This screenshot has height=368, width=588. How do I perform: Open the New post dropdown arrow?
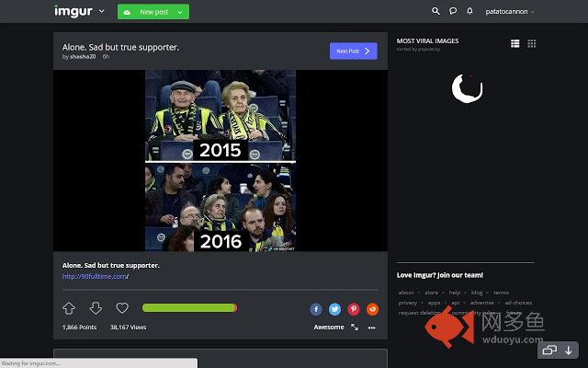(180, 12)
